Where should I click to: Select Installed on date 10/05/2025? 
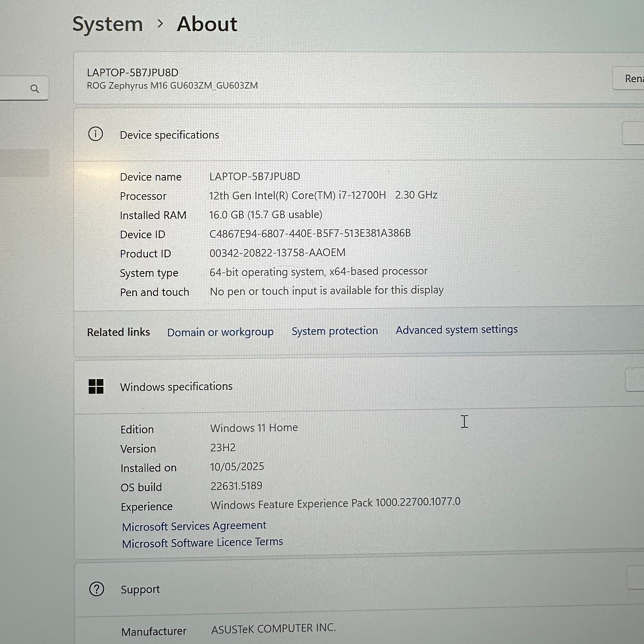pyautogui.click(x=237, y=466)
